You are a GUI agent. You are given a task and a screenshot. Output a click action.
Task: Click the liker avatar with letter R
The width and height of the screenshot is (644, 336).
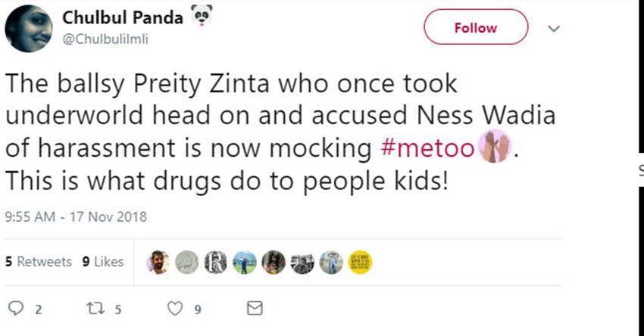click(216, 262)
